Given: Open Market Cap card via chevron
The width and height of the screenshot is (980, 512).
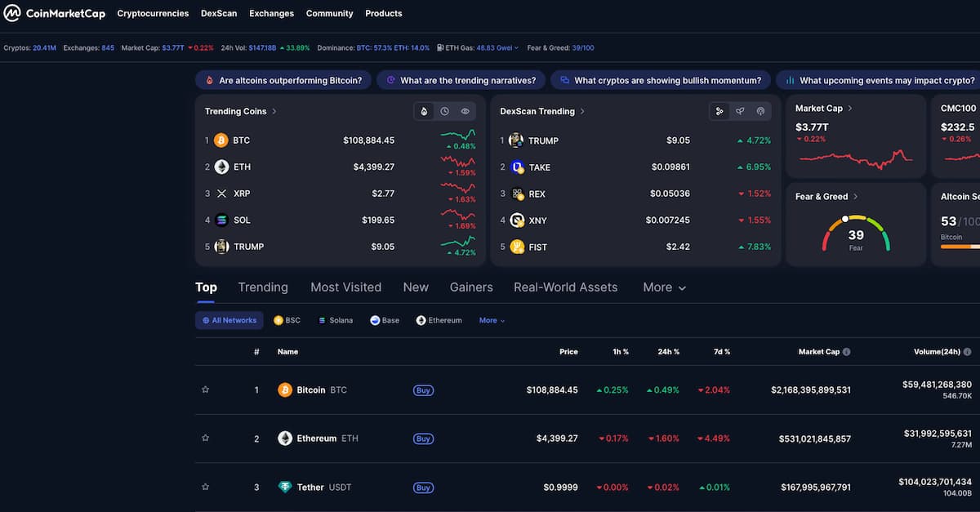Looking at the screenshot, I should click(x=850, y=108).
